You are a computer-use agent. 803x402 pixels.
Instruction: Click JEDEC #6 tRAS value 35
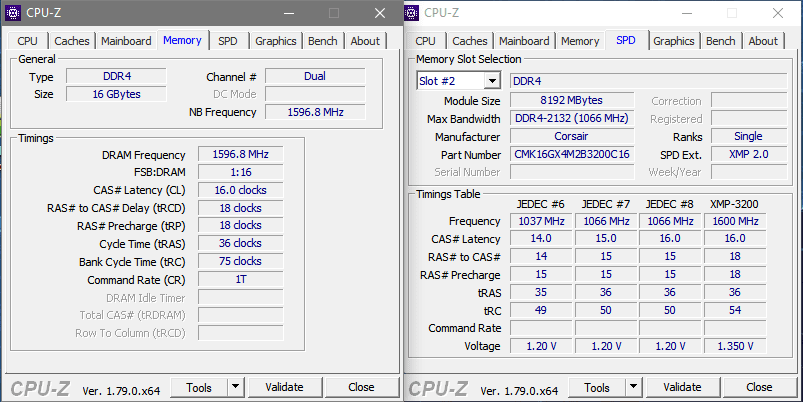coord(541,292)
